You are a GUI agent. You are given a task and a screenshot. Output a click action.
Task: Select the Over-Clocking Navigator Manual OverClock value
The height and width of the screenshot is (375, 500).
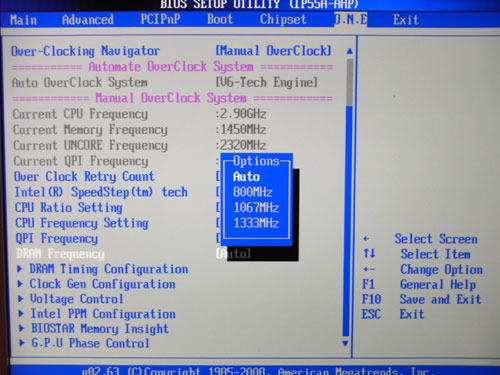[x=273, y=51]
